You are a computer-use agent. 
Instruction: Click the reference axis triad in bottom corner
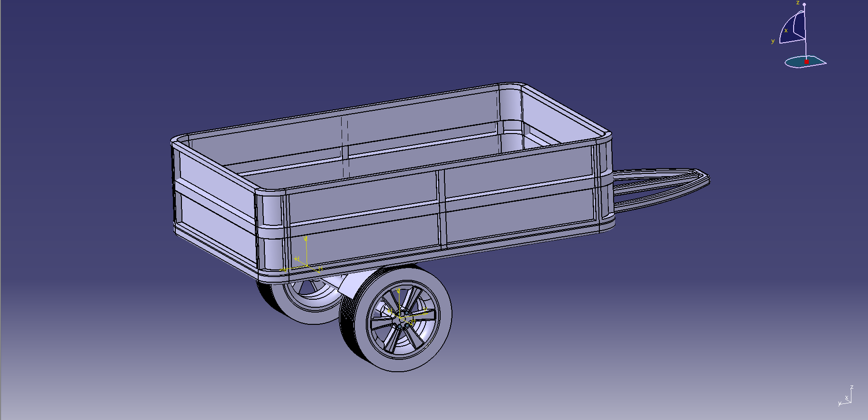click(x=846, y=396)
